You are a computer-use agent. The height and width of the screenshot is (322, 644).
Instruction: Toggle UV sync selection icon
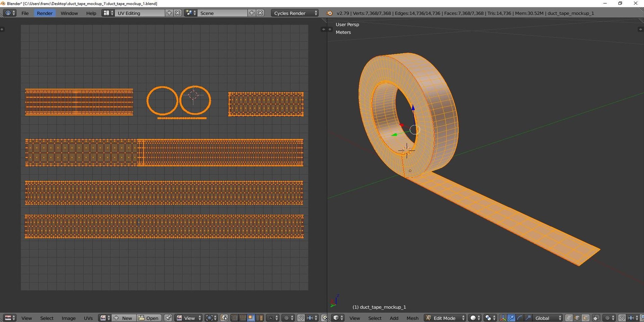tap(224, 318)
